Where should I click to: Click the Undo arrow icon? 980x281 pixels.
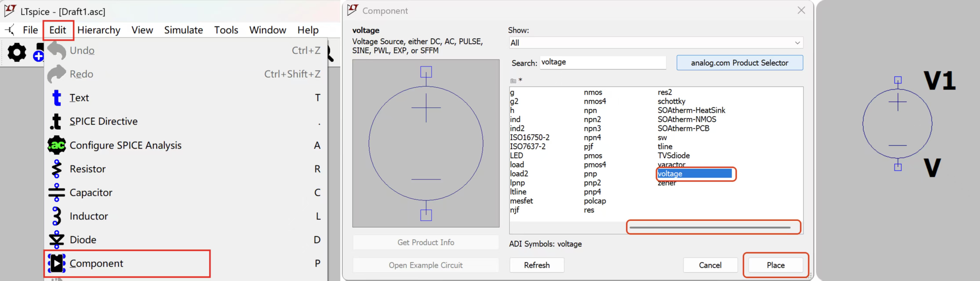point(57,50)
